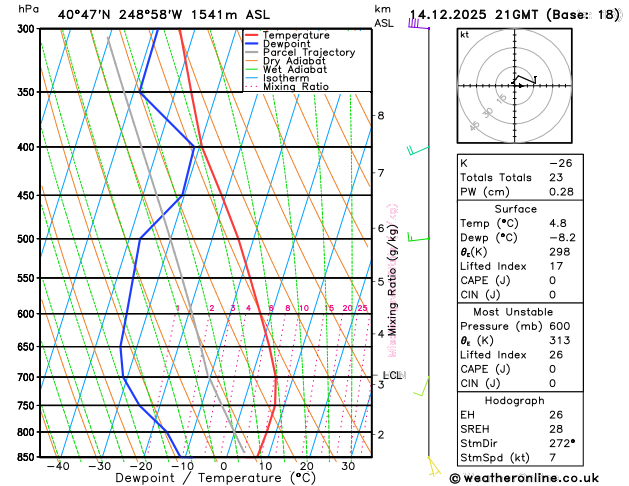Click the Totals Totals value '23'
629x486 pixels.
(556, 177)
